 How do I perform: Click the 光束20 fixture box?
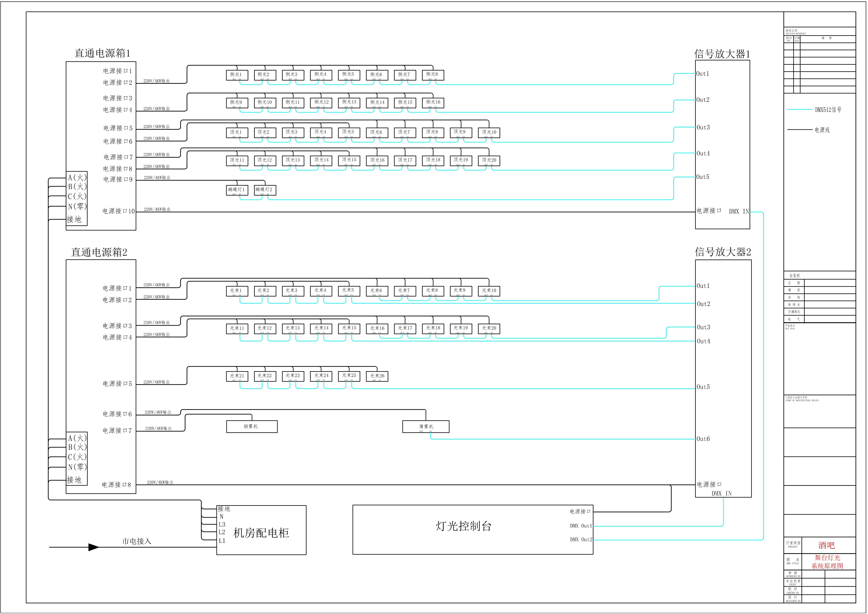click(489, 329)
